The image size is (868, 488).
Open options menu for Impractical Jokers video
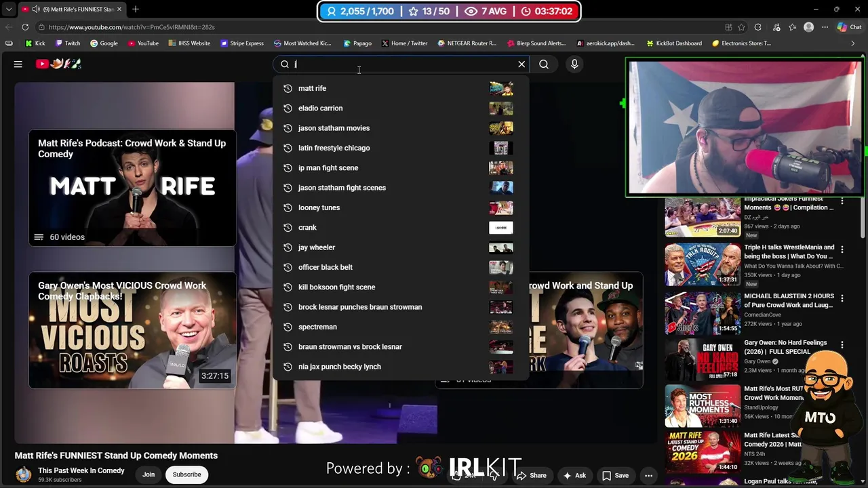(x=842, y=201)
